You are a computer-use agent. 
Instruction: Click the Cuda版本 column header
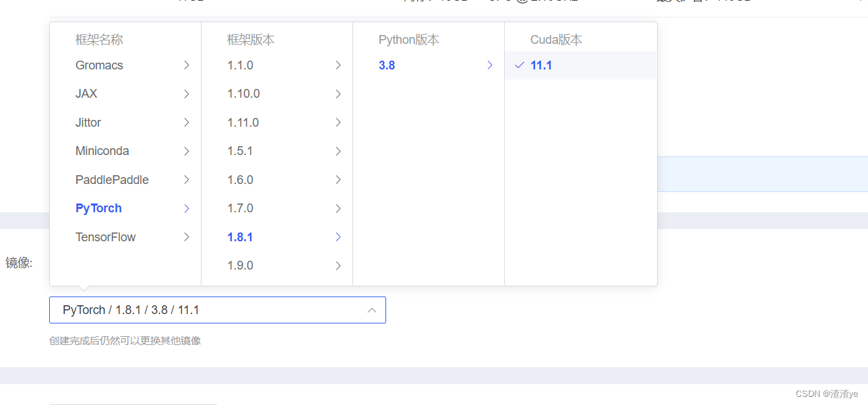(x=556, y=40)
